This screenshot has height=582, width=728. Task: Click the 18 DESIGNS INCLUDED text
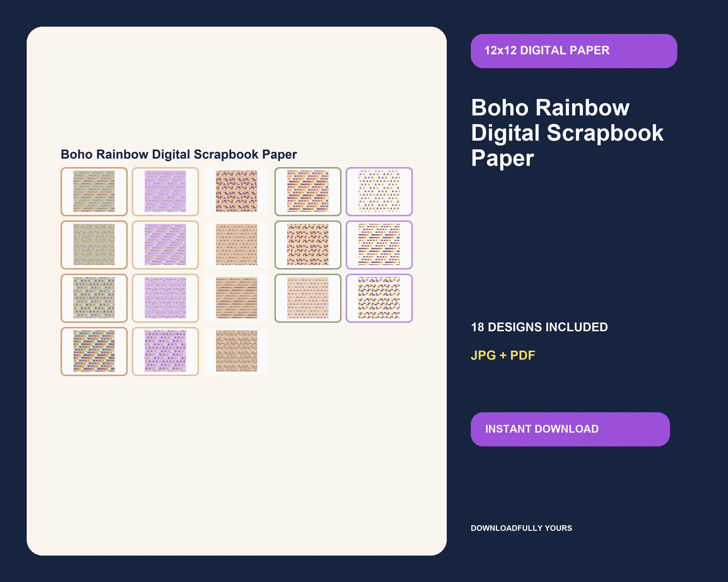tap(539, 327)
